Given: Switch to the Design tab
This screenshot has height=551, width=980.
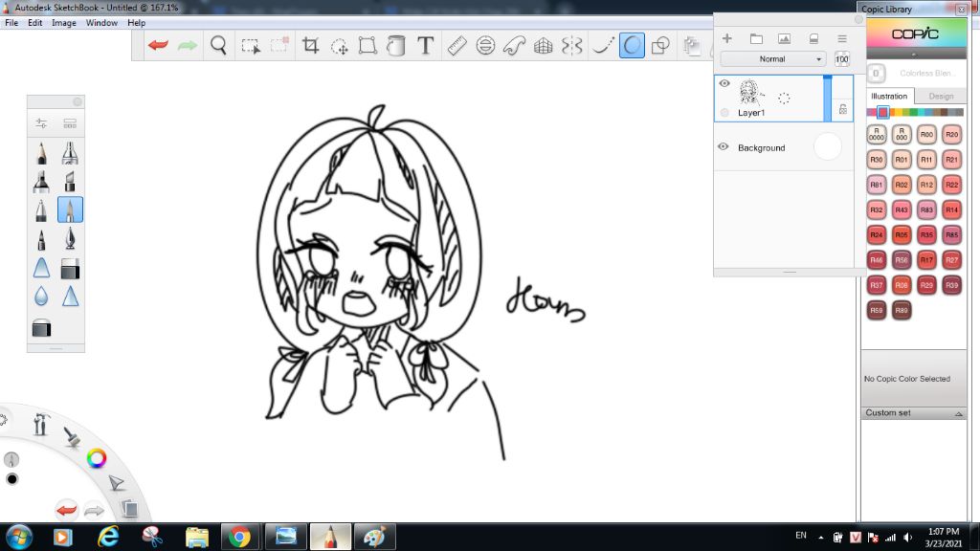Looking at the screenshot, I should [x=941, y=97].
